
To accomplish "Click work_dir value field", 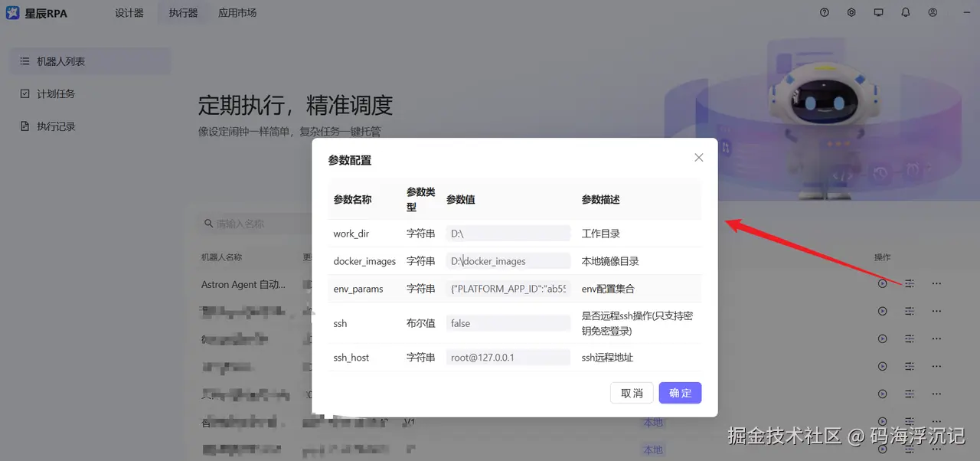I will [x=508, y=234].
